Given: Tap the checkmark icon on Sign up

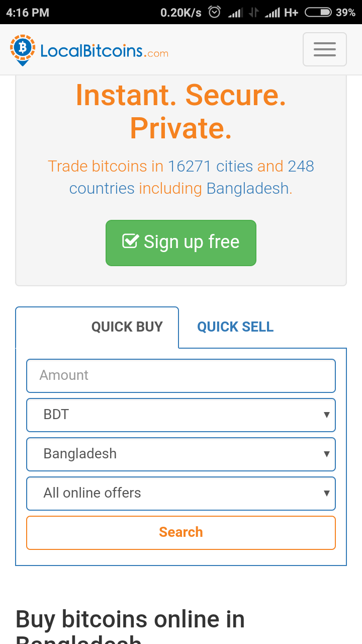Looking at the screenshot, I should pyautogui.click(x=130, y=242).
